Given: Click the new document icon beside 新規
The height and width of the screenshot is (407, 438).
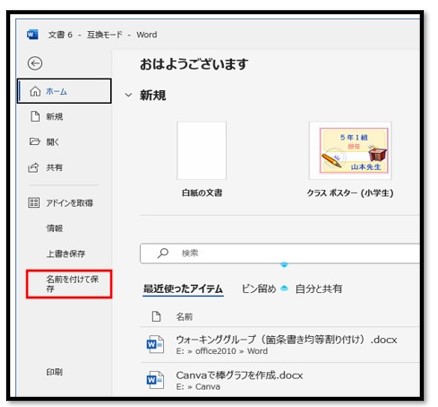Looking at the screenshot, I should tap(35, 116).
